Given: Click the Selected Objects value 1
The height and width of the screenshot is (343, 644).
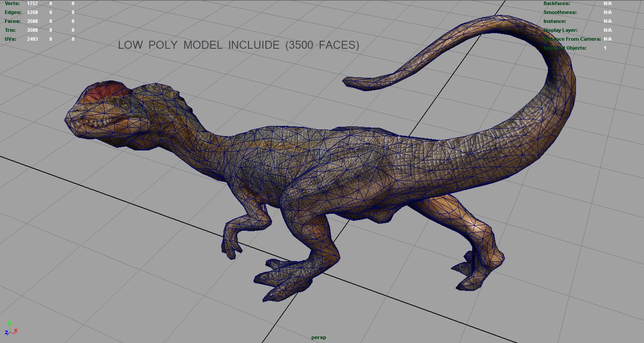Looking at the screenshot, I should [605, 48].
